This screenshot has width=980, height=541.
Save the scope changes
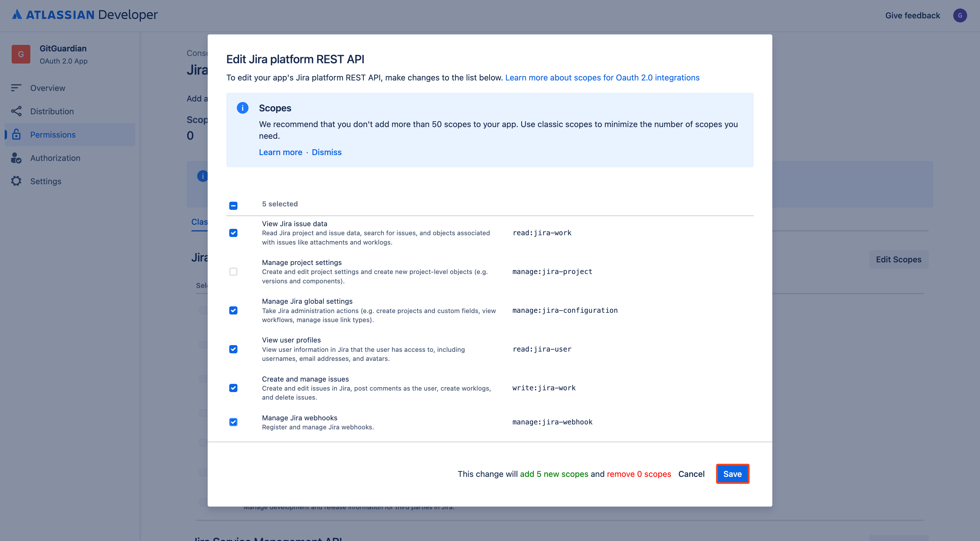tap(732, 474)
